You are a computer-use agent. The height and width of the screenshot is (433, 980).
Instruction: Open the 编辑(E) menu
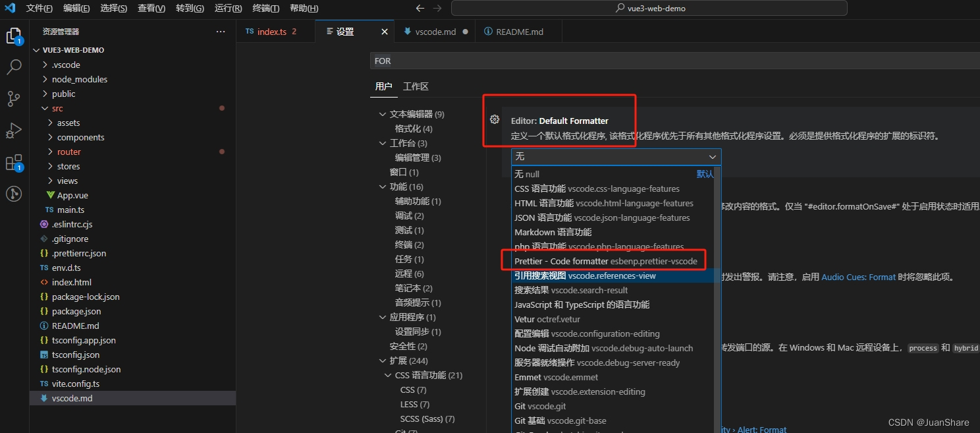[x=77, y=9]
